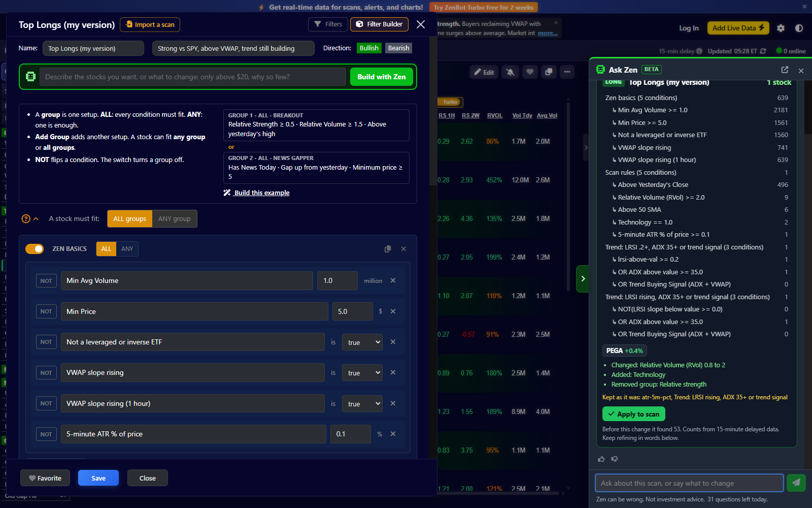Switch to the Filters tab
Viewport: 812px width, 508px height.
(x=328, y=24)
